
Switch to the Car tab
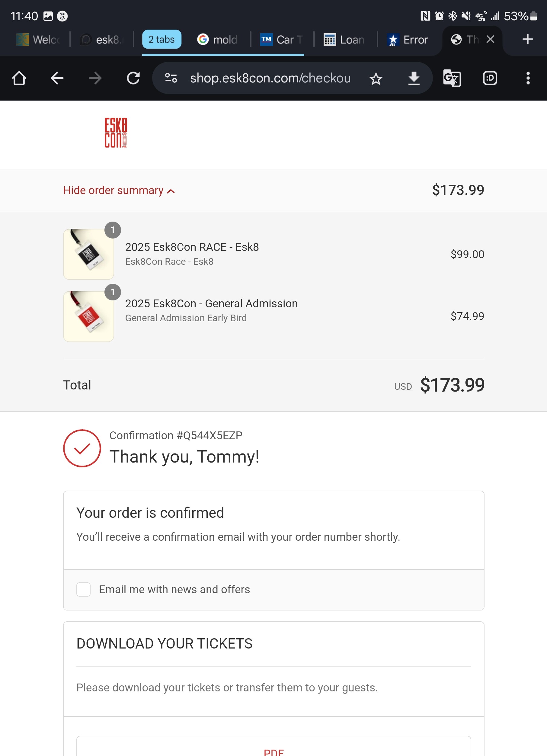pyautogui.click(x=282, y=40)
